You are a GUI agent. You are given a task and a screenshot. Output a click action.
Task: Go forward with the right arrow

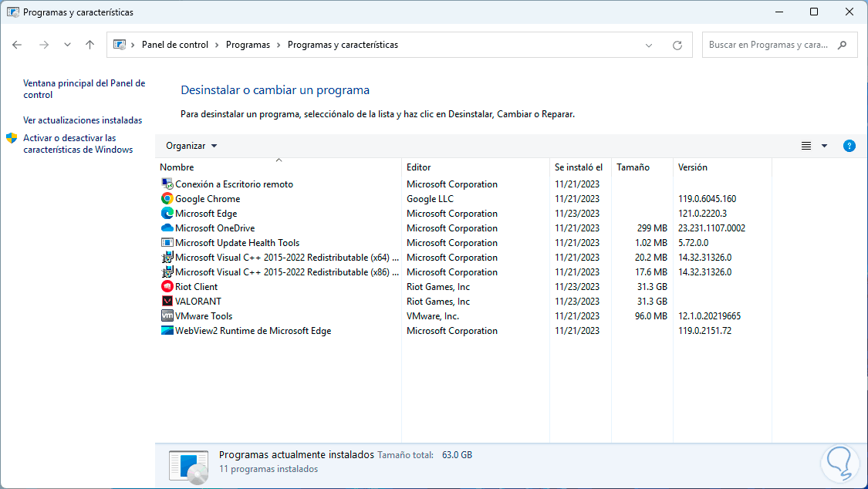(44, 45)
